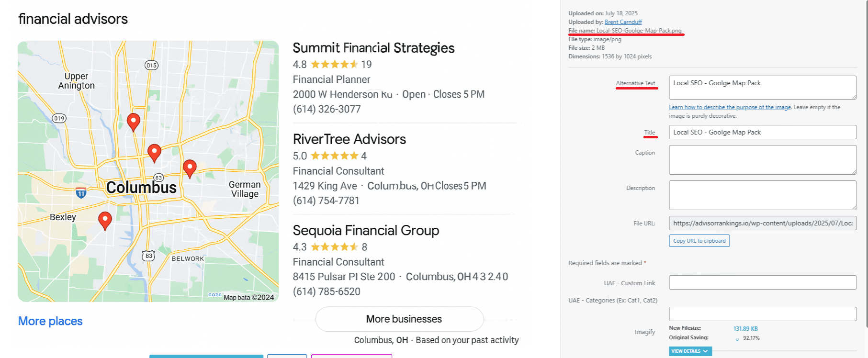Viewport: 868px width, 358px height.
Task: Click the star rating of RiverTree Advisors
Action: pyautogui.click(x=334, y=156)
